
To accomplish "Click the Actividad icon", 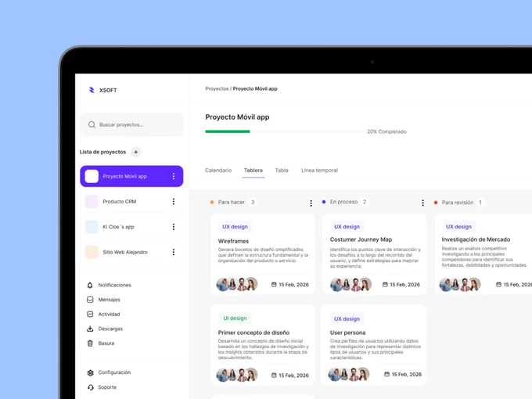I will click(x=90, y=315).
